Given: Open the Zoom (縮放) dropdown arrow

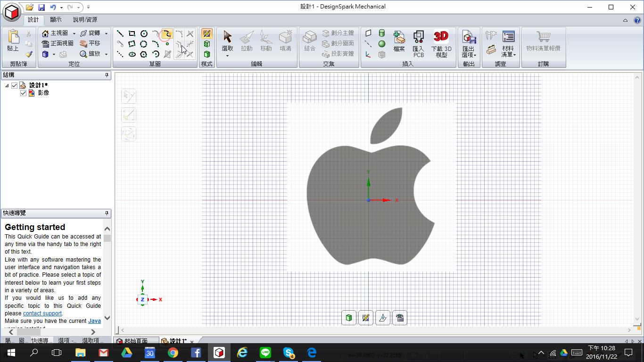Looking at the screenshot, I should tap(106, 54).
